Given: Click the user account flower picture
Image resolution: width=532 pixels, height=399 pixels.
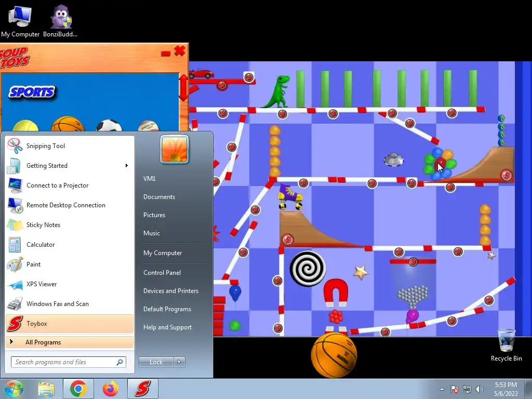Looking at the screenshot, I should tap(175, 149).
